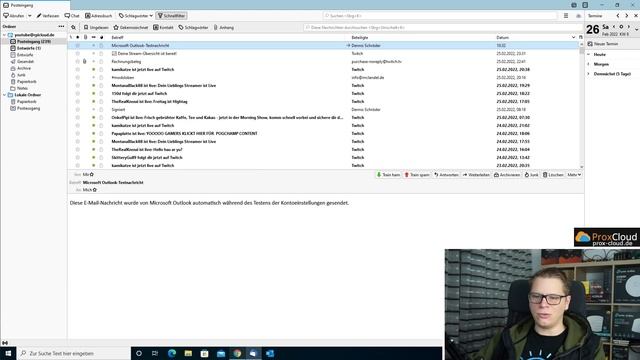Click the thread column icon in the header
This screenshot has width=640, height=360.
click(71, 38)
